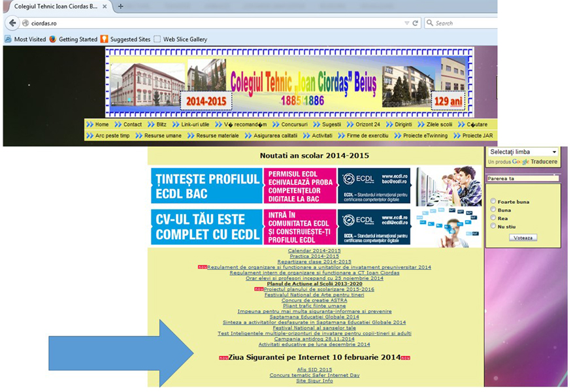Open the Festival National al sanselor tale link
The image size is (588, 392).
click(x=314, y=328)
